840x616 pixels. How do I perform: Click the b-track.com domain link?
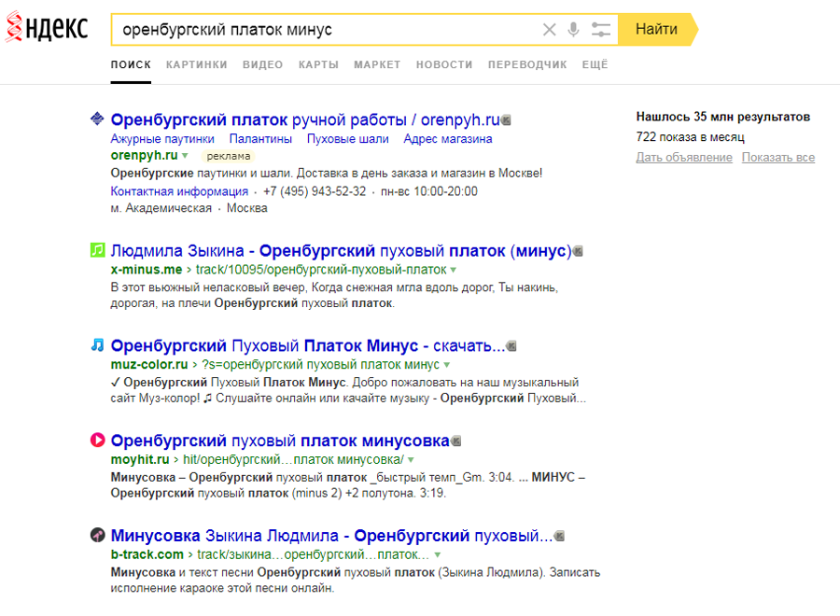pyautogui.click(x=147, y=554)
